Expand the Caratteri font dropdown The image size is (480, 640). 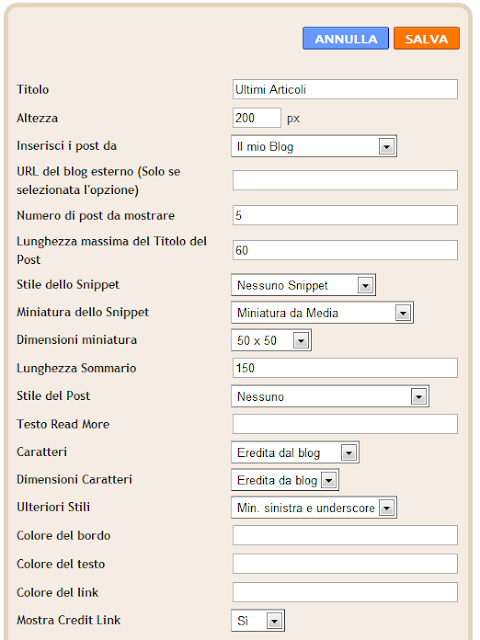(x=295, y=452)
